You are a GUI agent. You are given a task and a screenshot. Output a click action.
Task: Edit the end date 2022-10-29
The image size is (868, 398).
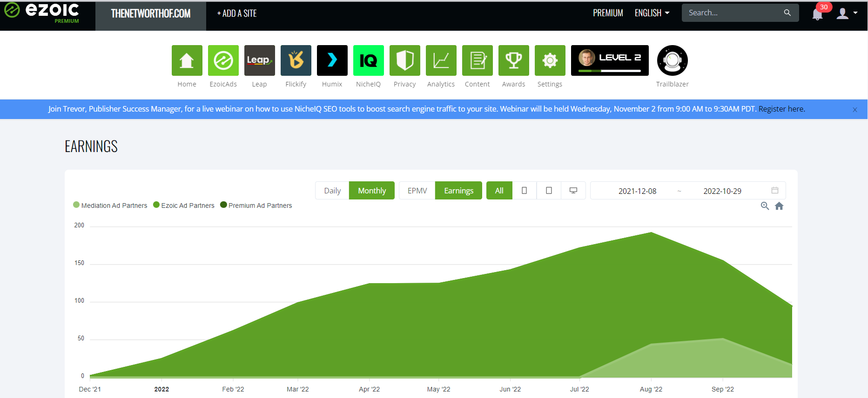[x=722, y=191]
